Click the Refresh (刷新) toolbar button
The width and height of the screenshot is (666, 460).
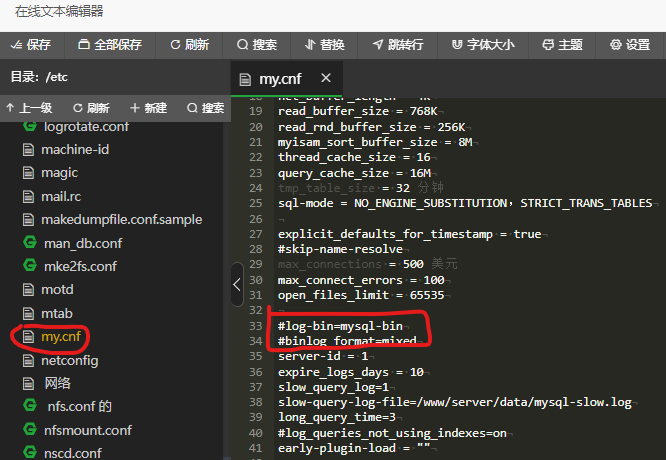click(x=189, y=45)
